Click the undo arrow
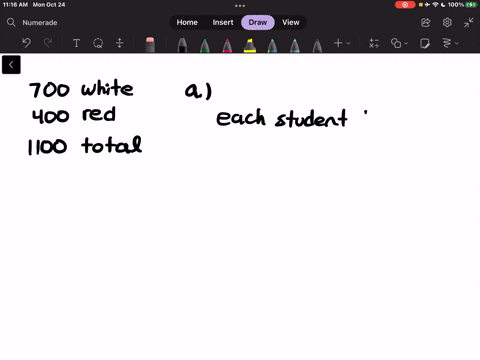Image resolution: width=480 pixels, height=360 pixels. [x=26, y=43]
